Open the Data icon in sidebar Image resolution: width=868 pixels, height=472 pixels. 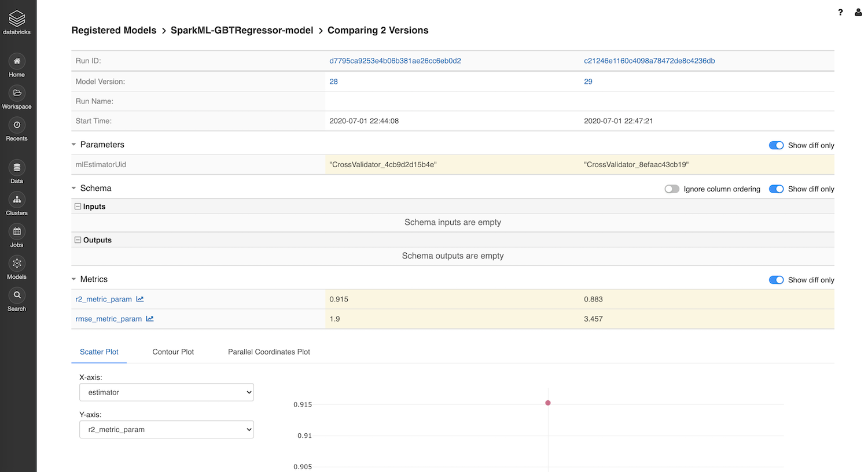[17, 168]
